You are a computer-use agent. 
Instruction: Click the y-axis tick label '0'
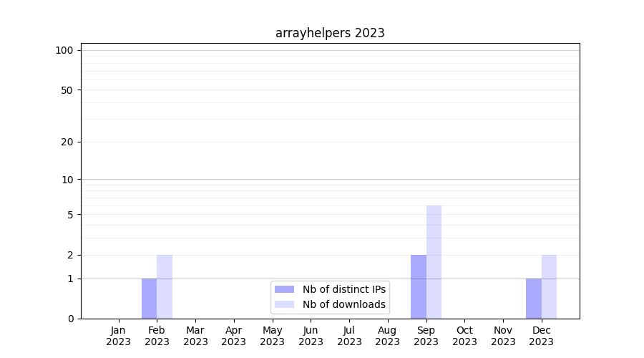pyautogui.click(x=70, y=319)
